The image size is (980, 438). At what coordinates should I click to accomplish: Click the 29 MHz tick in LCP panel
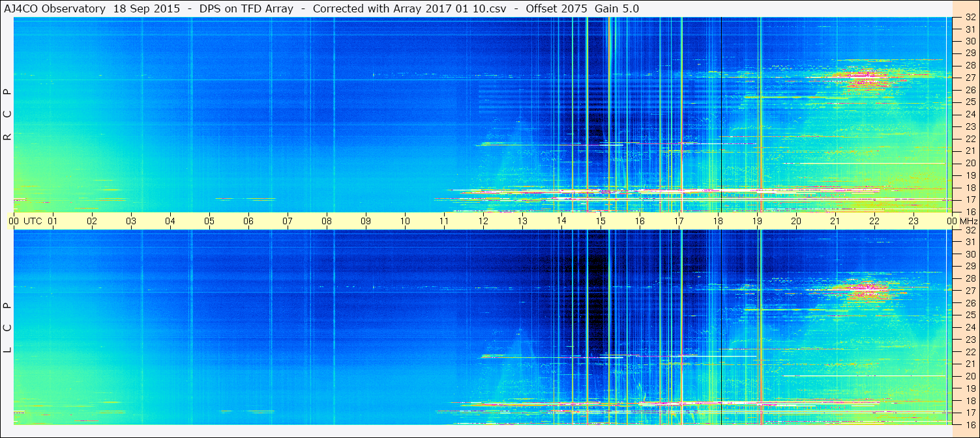click(x=970, y=267)
